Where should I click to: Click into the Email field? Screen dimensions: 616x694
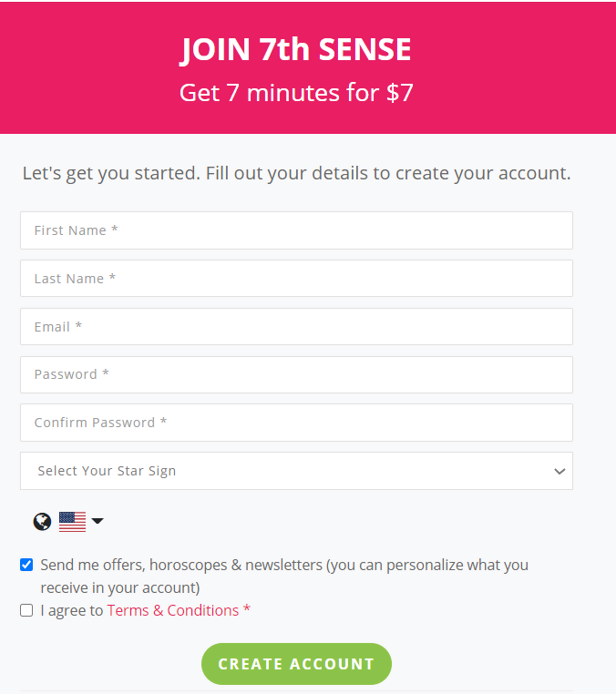click(296, 327)
